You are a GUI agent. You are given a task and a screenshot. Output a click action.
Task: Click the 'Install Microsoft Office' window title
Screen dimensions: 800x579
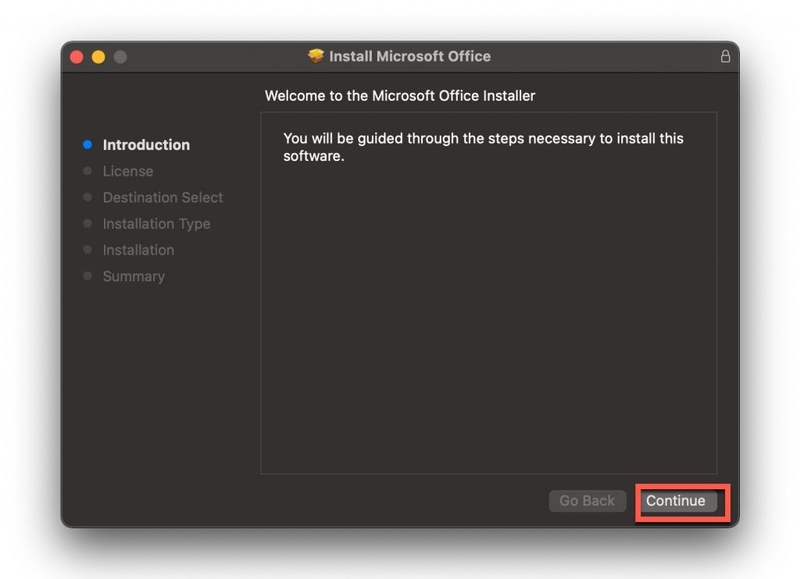point(410,56)
